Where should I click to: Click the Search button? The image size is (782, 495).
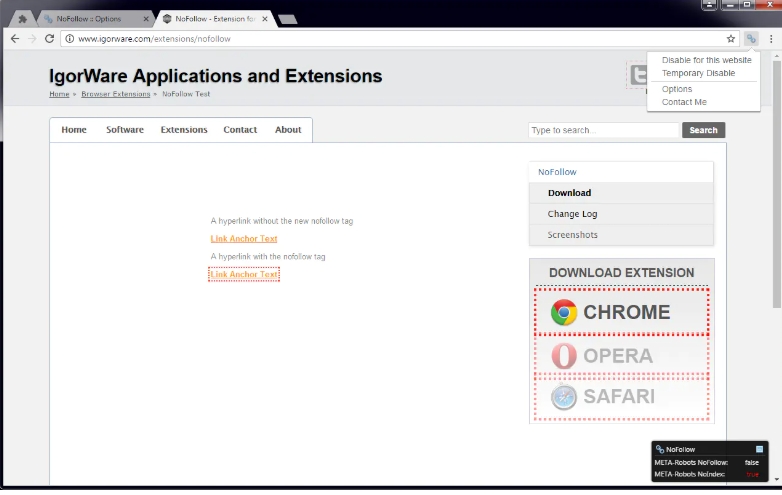click(x=703, y=130)
